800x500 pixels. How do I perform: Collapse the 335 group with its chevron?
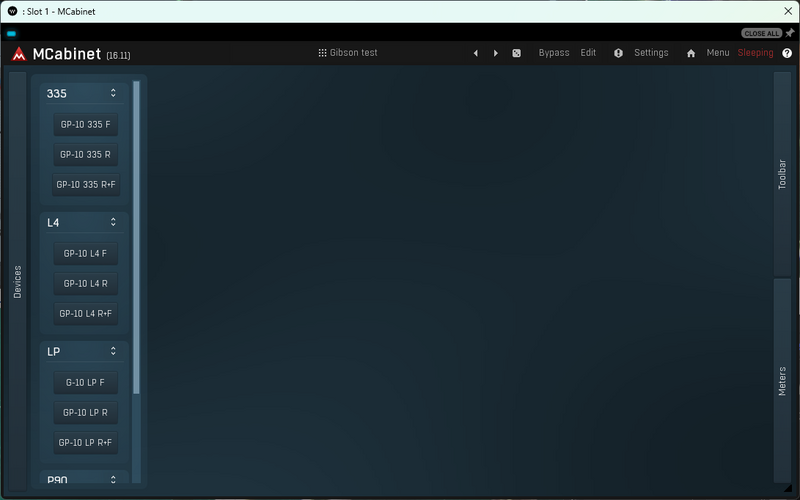point(113,93)
